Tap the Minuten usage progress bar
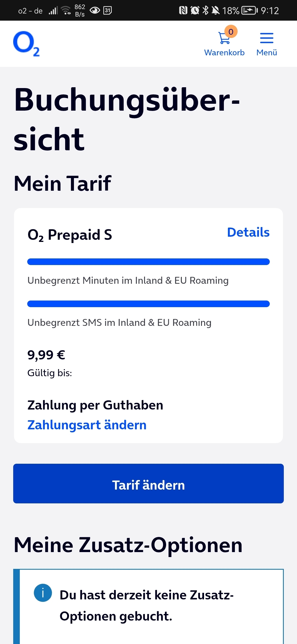Viewport: 297px width, 644px height. pyautogui.click(x=148, y=262)
